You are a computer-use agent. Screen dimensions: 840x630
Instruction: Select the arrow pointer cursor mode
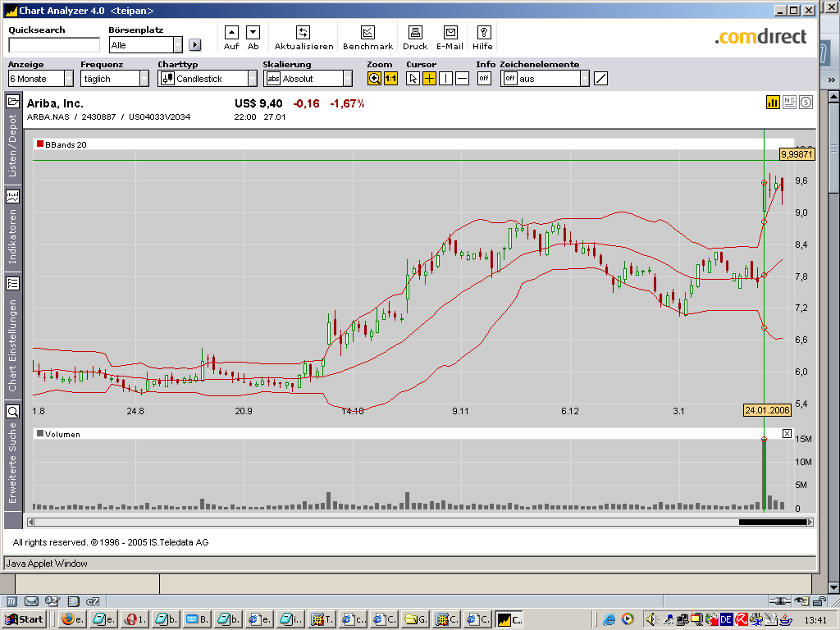coord(413,79)
